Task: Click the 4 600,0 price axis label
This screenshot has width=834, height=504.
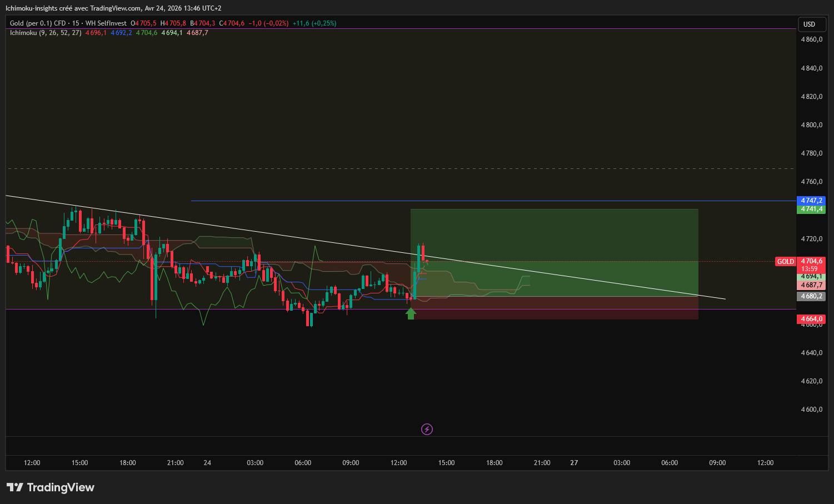Action: 812,410
